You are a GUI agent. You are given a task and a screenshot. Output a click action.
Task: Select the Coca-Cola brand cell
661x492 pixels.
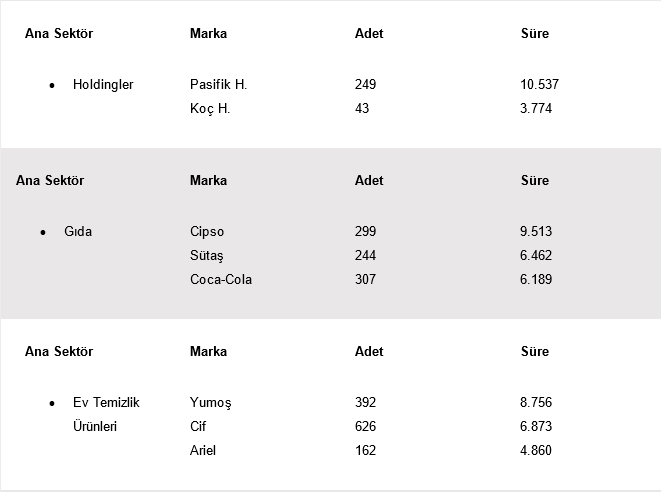221,280
